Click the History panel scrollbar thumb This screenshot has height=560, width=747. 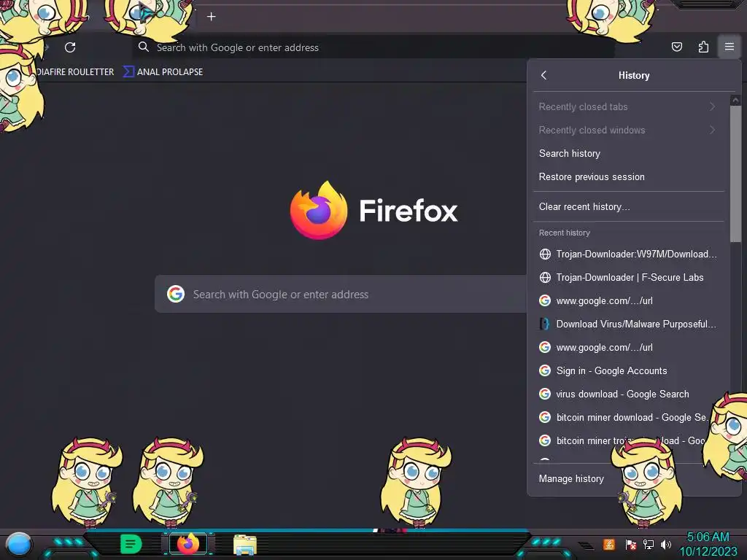(x=735, y=174)
